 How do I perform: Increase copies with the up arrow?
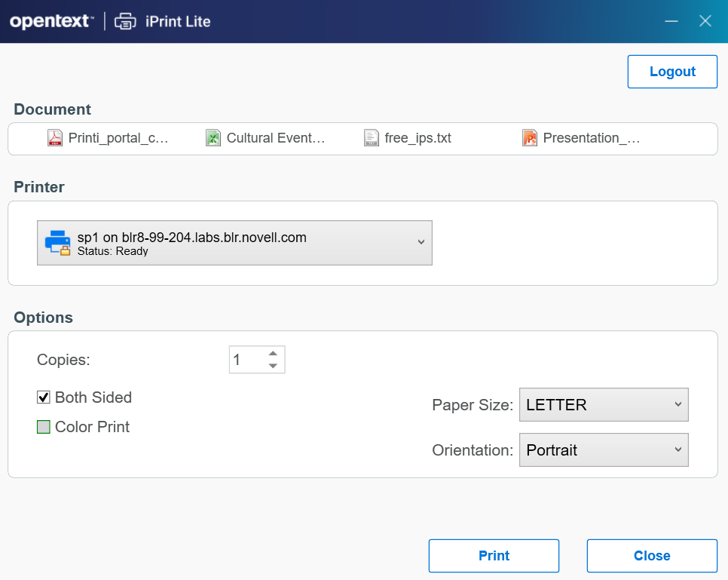[x=273, y=353]
